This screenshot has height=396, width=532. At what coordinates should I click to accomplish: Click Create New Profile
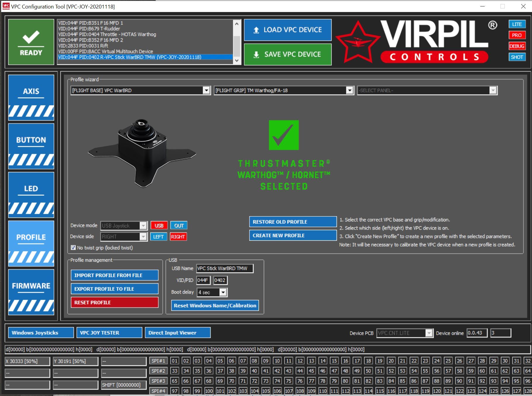(x=293, y=235)
